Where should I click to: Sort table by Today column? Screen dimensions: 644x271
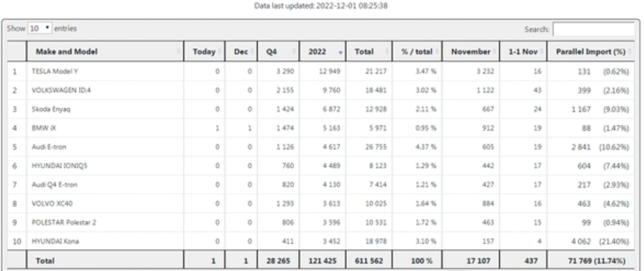[204, 52]
